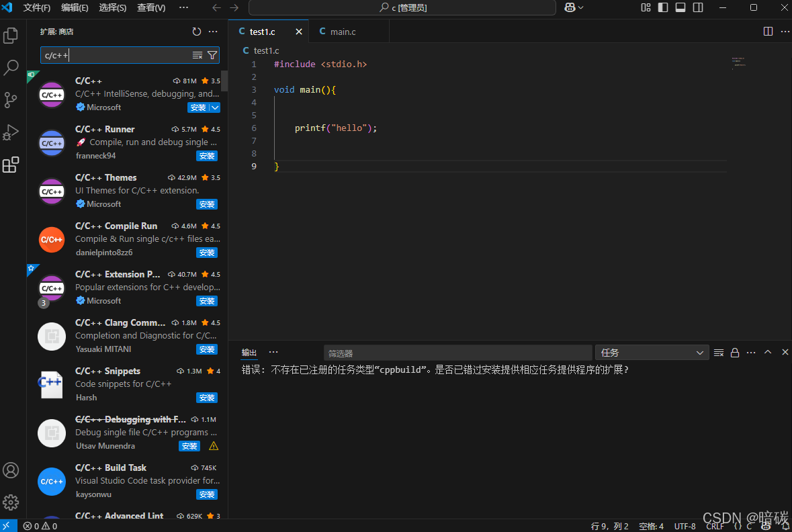Open the Search view in activity bar
This screenshot has width=792, height=532.
click(x=11, y=67)
